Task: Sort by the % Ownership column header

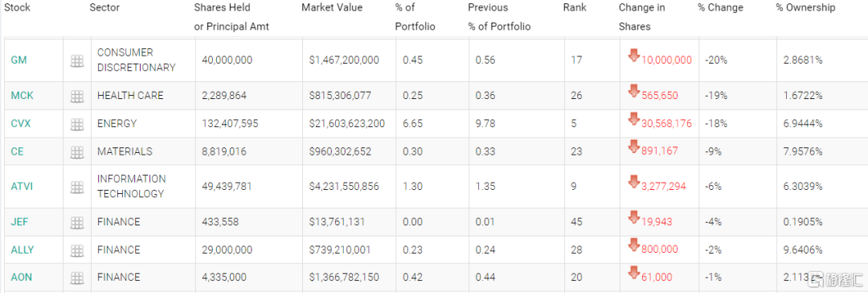Action: 805,8
